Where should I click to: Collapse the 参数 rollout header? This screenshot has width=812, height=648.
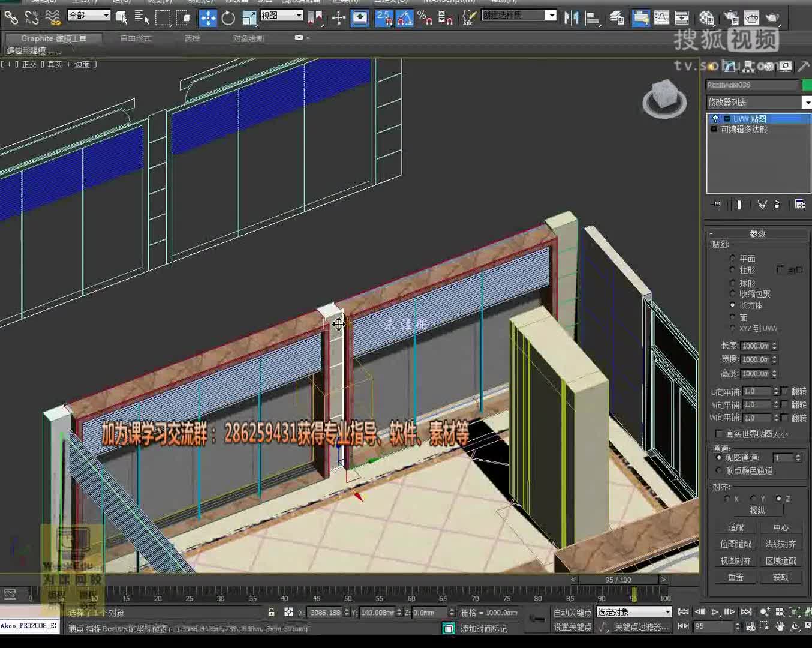coord(757,233)
